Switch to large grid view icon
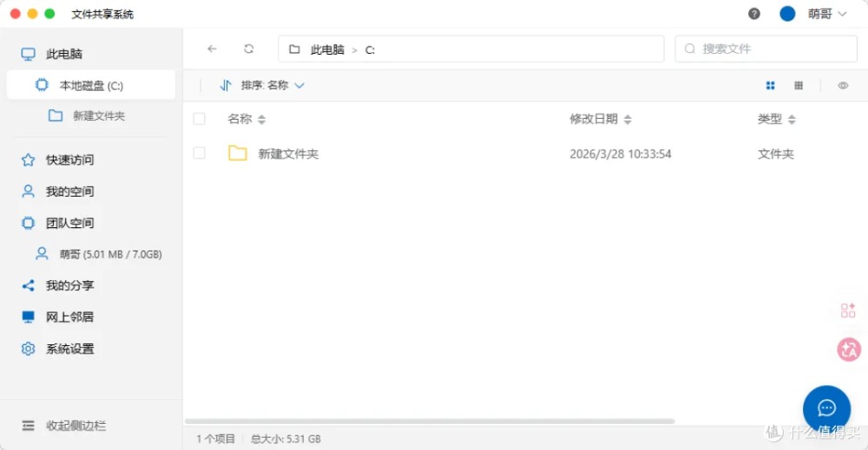The width and height of the screenshot is (868, 450). point(770,86)
